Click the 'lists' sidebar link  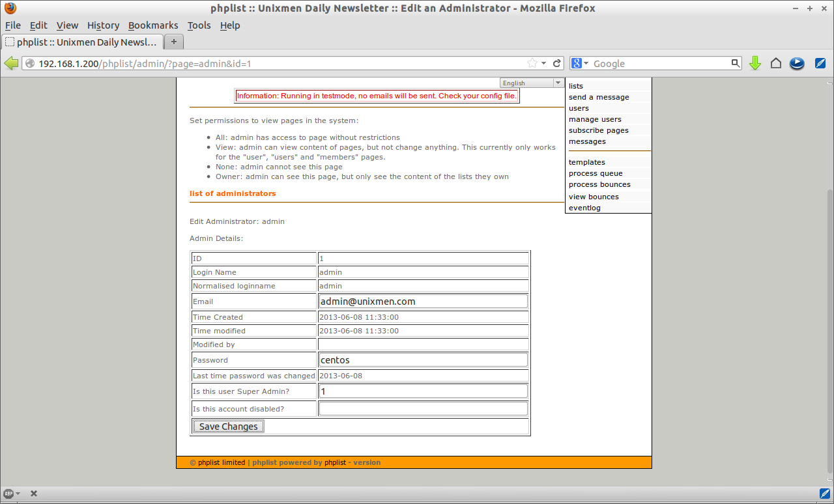[576, 86]
